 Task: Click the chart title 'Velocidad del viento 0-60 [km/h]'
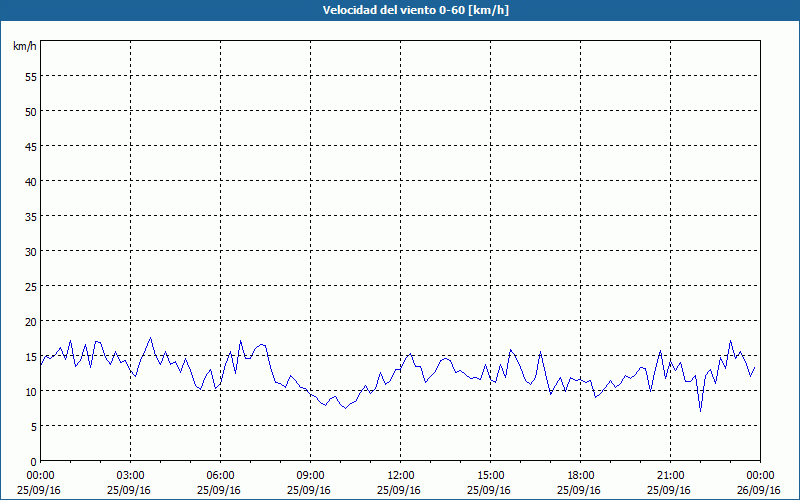415,10
